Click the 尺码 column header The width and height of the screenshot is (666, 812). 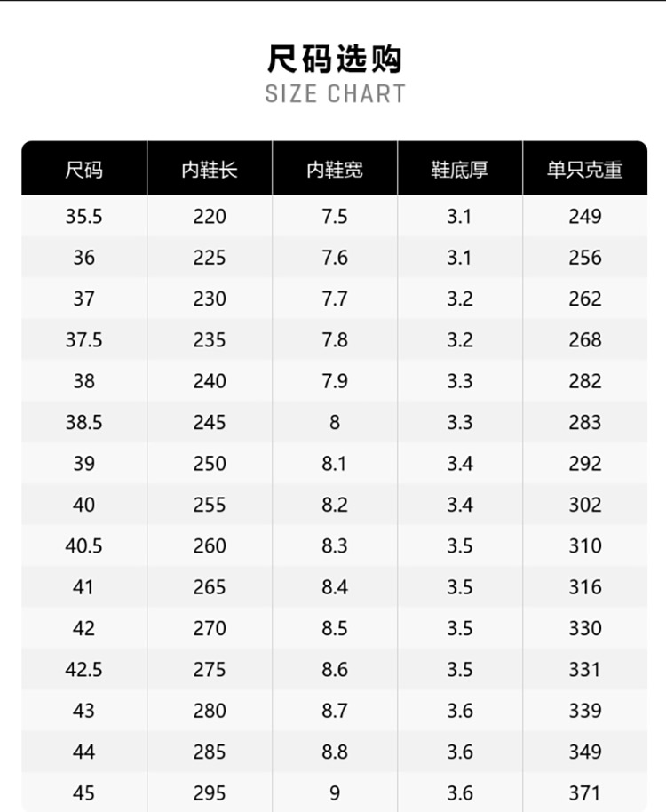[83, 170]
